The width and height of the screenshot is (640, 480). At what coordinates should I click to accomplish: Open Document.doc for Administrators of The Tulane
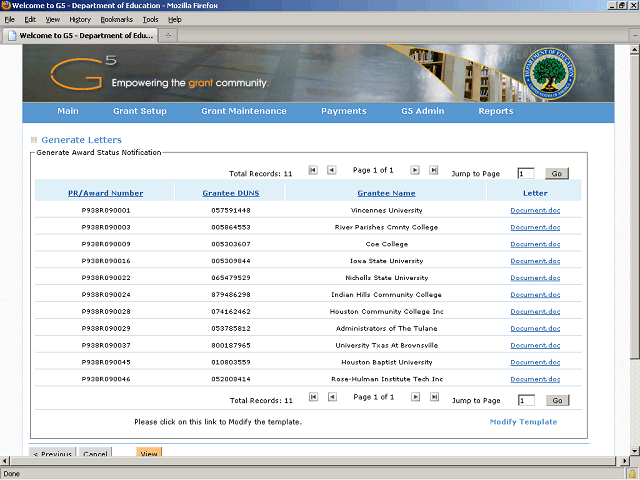(x=535, y=328)
